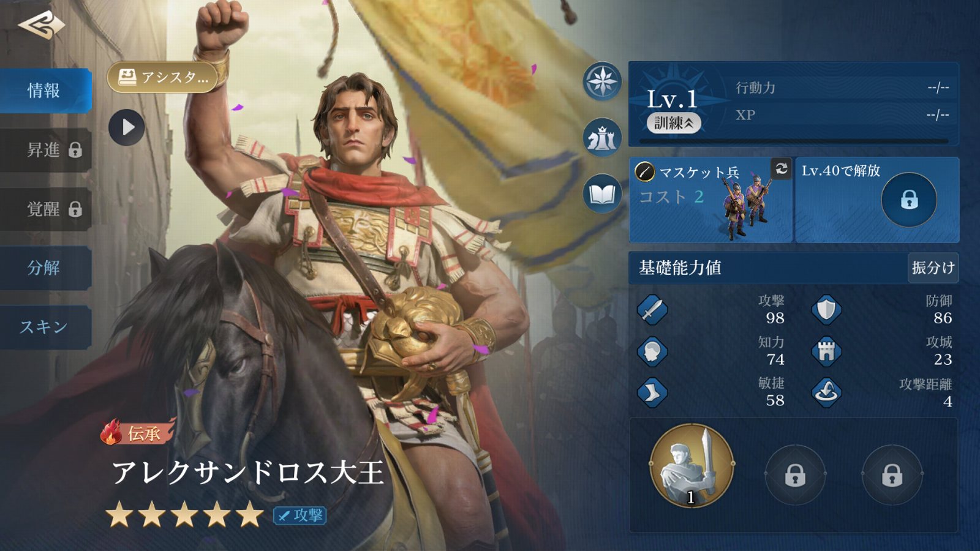Swap the Musketeer troop type
Screen dimensions: 980x551
pos(781,168)
